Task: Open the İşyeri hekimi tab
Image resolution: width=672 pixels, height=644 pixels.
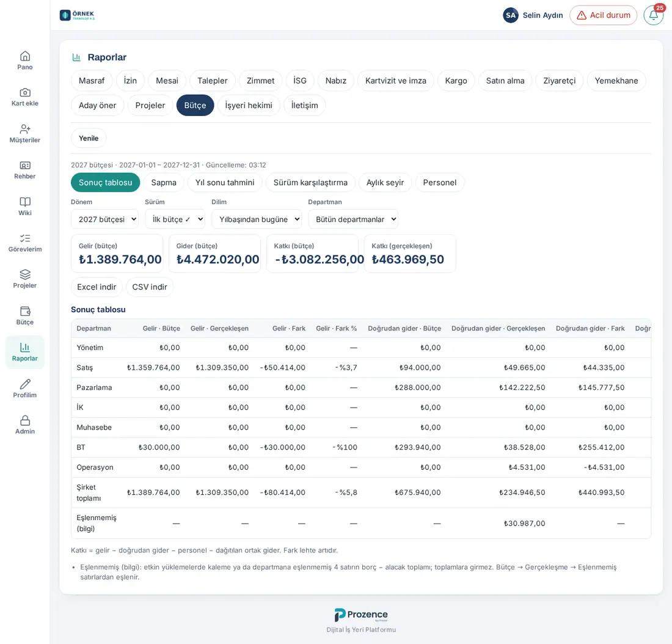Action: [x=249, y=106]
